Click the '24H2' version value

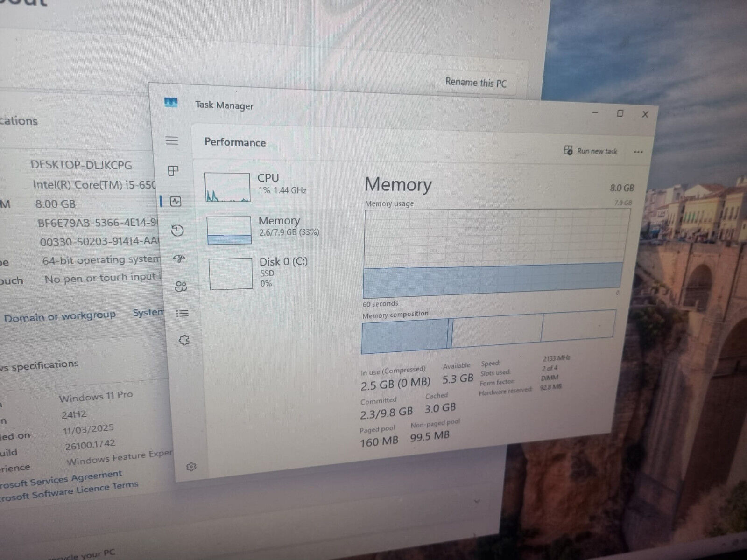click(74, 414)
